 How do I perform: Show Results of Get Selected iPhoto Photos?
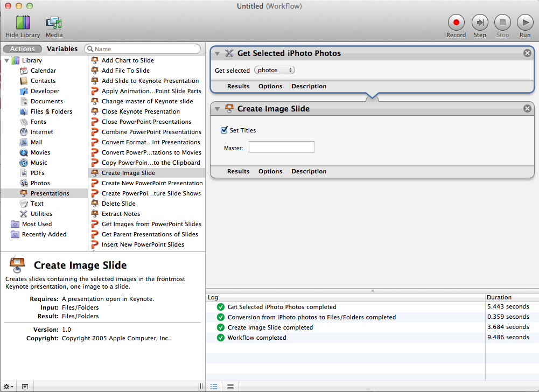click(x=238, y=86)
